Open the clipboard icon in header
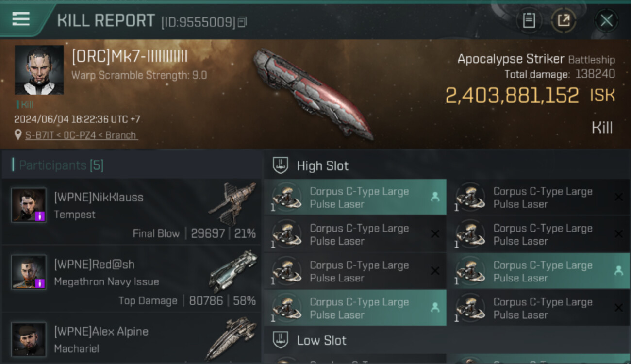 (529, 20)
